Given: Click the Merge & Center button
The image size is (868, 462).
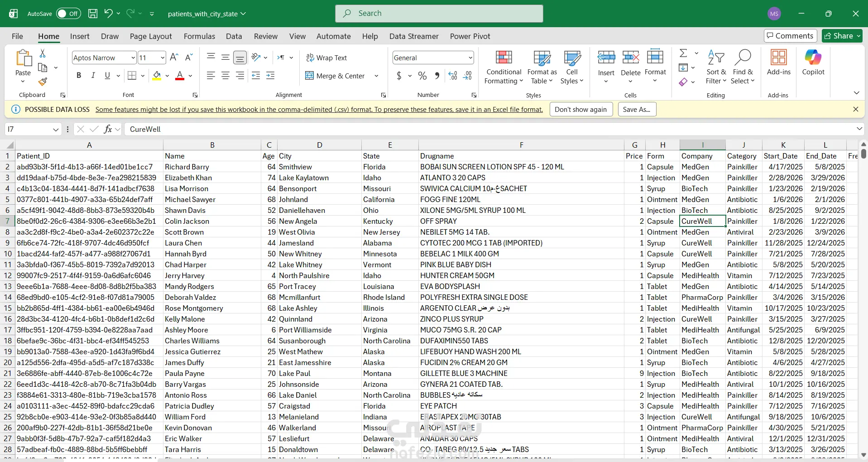Looking at the screenshot, I should pyautogui.click(x=336, y=76).
